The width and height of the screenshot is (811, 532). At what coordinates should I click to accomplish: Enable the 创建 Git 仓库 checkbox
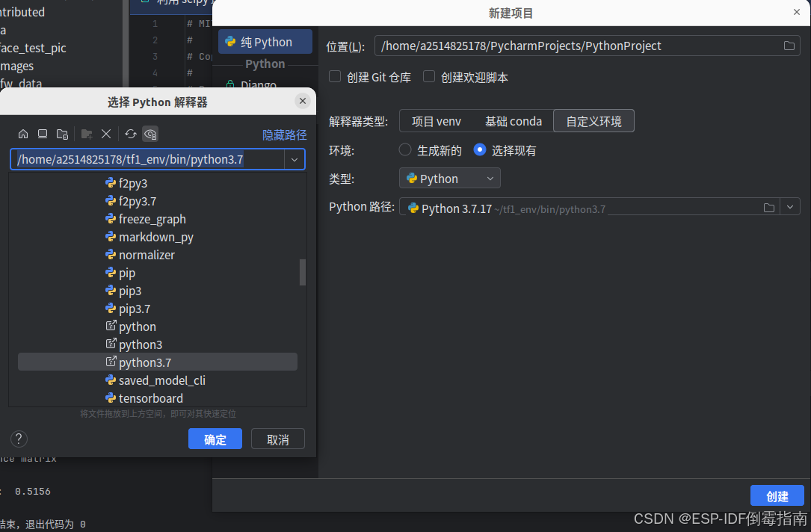tap(335, 76)
